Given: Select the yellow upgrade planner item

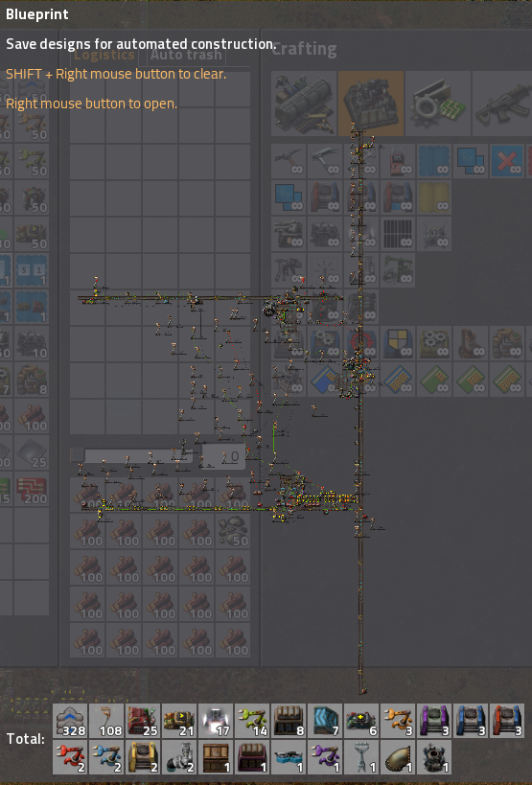Looking at the screenshot, I should tap(434, 197).
